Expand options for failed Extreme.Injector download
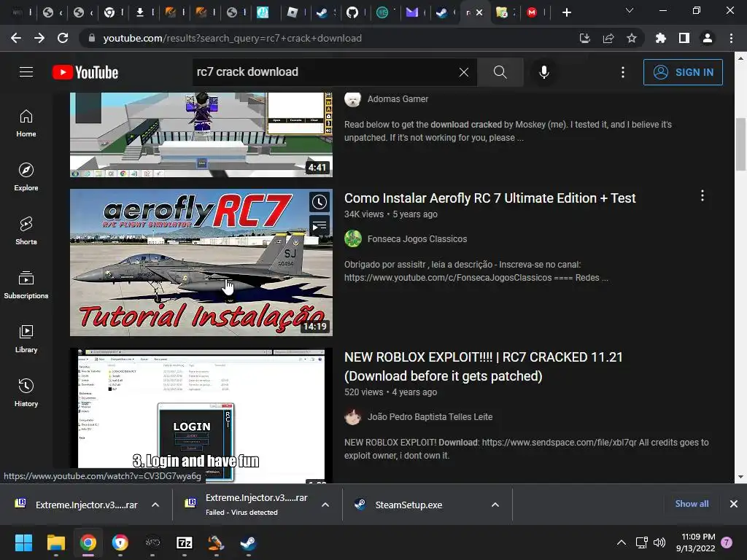Screen dimensions: 747x560 point(325,505)
